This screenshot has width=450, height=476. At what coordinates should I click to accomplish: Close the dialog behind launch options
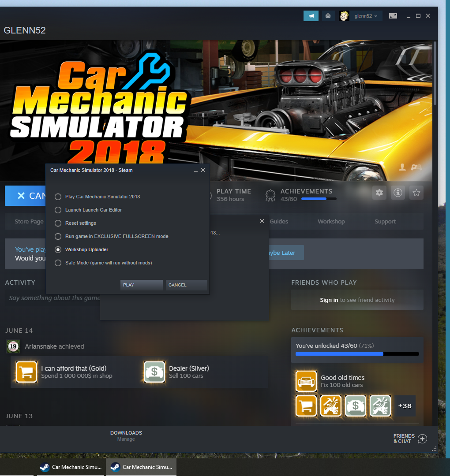click(262, 221)
